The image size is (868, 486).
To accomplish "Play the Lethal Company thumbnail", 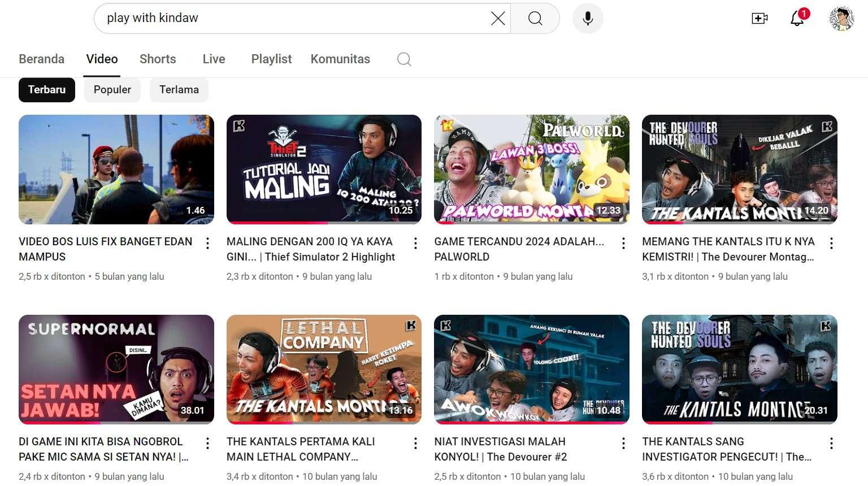I will 324,370.
